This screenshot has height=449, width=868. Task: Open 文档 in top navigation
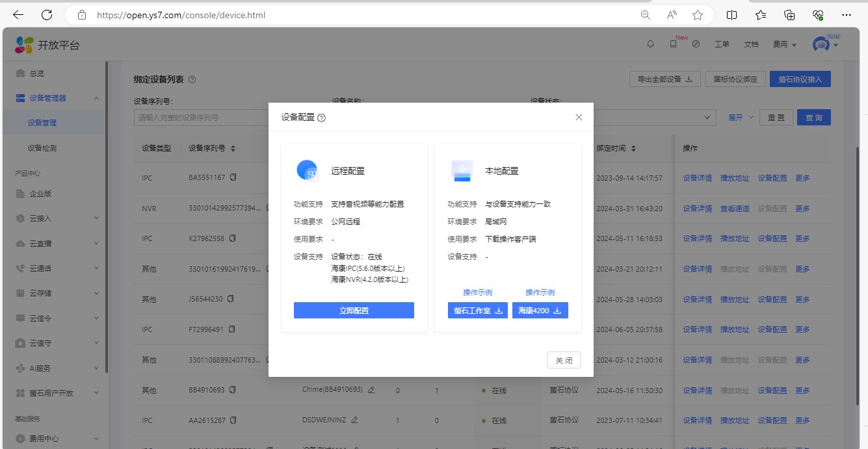click(x=751, y=44)
